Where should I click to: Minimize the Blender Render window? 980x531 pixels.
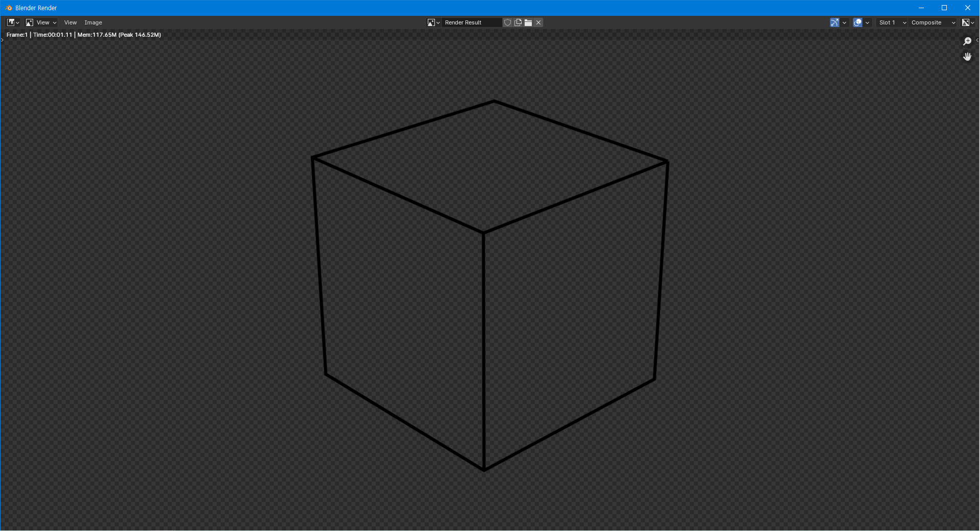pos(921,8)
